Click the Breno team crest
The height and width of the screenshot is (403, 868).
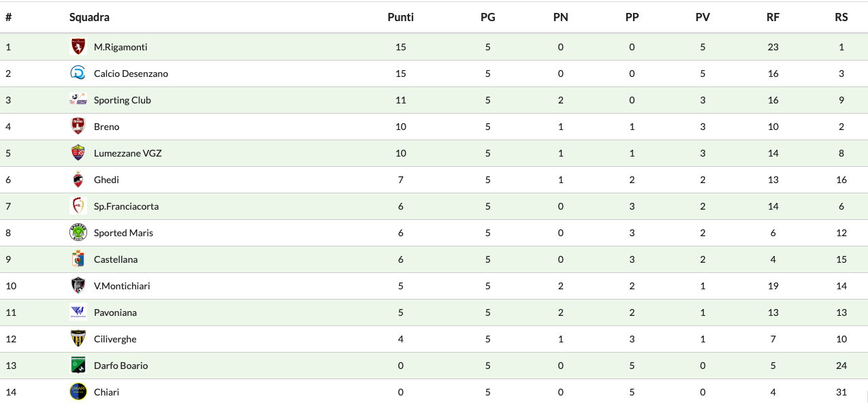coord(78,127)
